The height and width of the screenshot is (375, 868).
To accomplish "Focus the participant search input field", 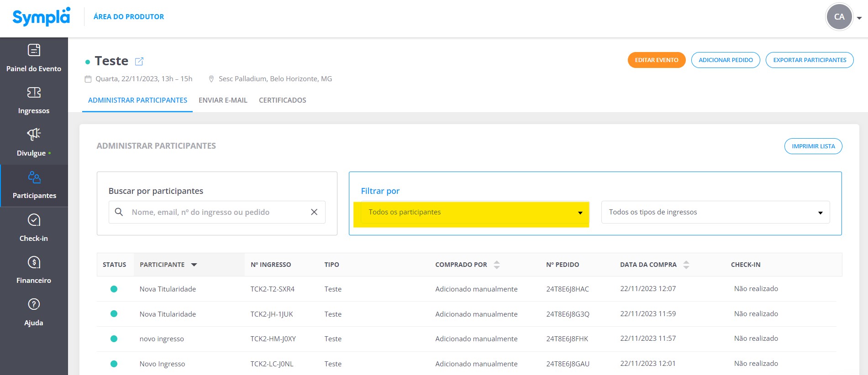I will (x=217, y=212).
